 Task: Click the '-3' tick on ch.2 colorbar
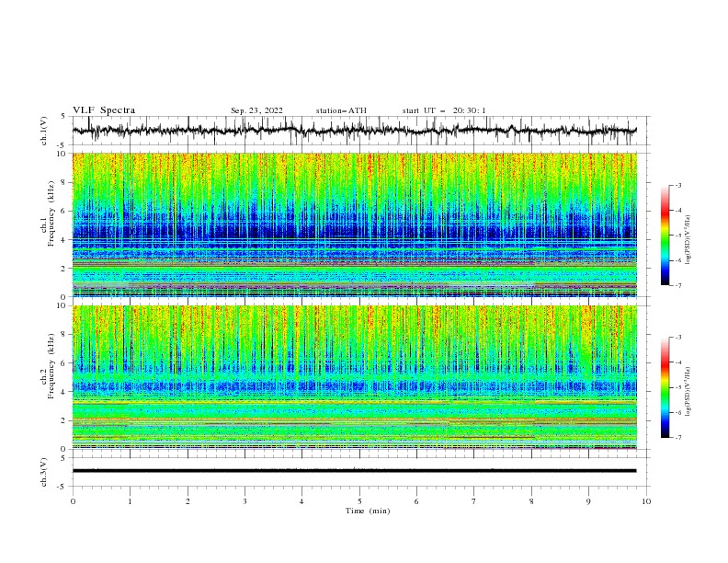click(678, 338)
